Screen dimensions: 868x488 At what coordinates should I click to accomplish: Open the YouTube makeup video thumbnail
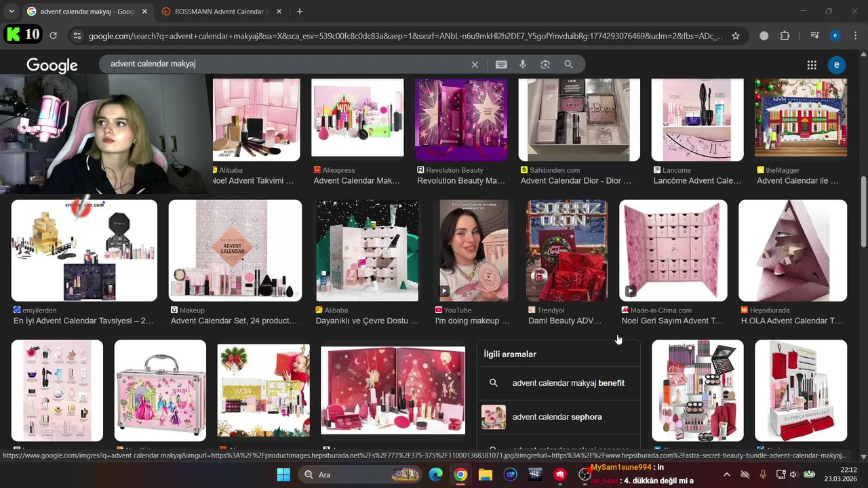[473, 250]
